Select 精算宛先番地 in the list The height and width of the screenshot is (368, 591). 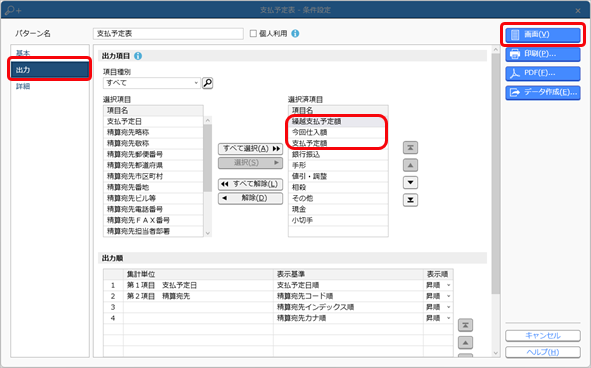153,187
